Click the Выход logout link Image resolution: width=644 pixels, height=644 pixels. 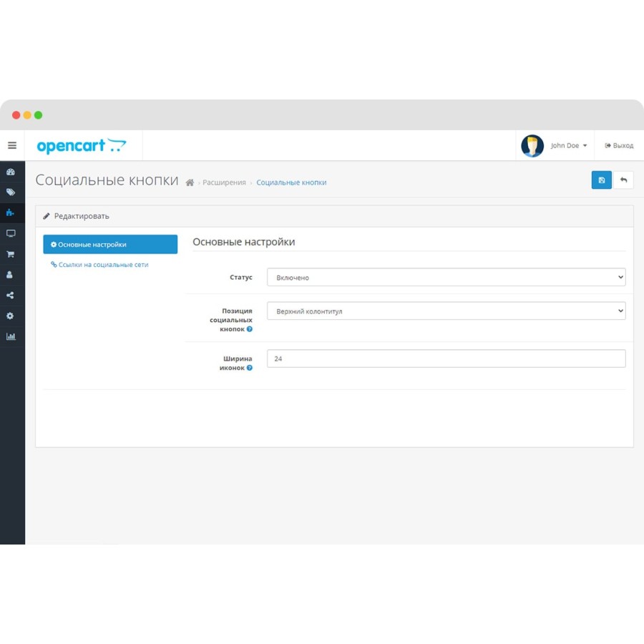(x=619, y=145)
